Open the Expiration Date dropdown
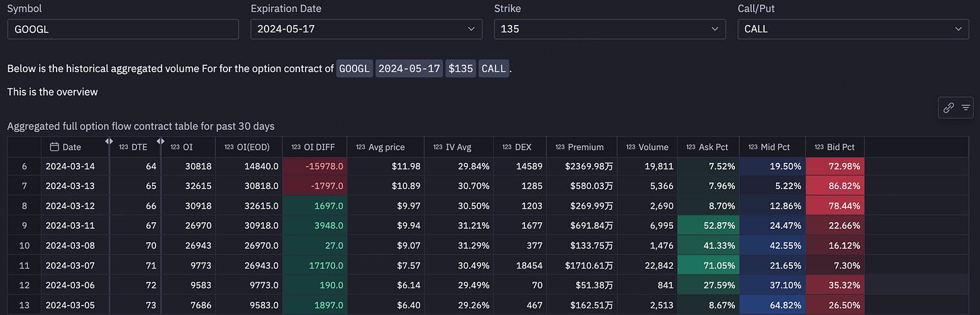 click(366, 29)
